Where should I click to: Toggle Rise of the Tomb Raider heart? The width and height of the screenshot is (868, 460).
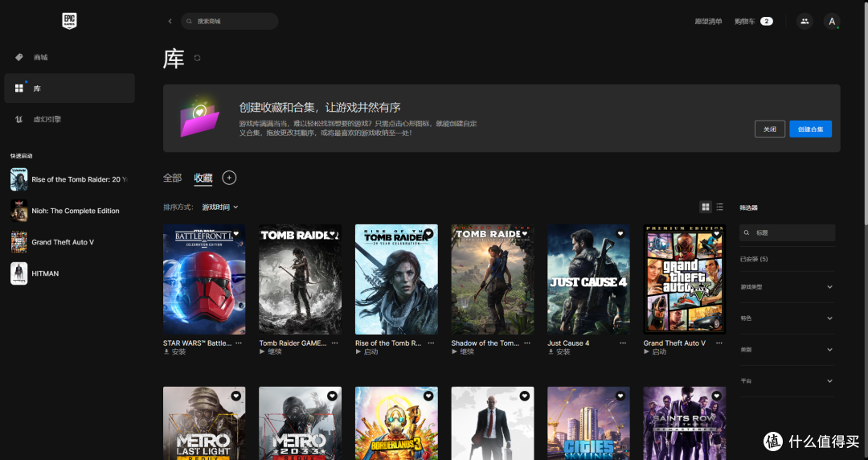click(428, 234)
